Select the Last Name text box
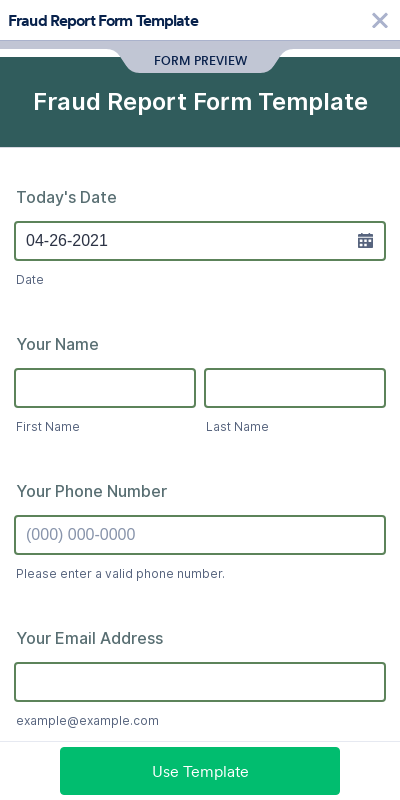Screen dimensions: 400x800 click(295, 388)
